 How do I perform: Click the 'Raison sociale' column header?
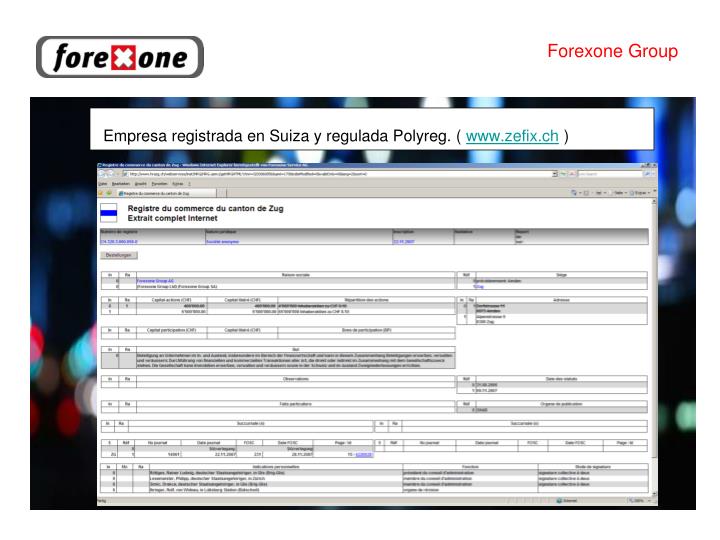tap(295, 275)
